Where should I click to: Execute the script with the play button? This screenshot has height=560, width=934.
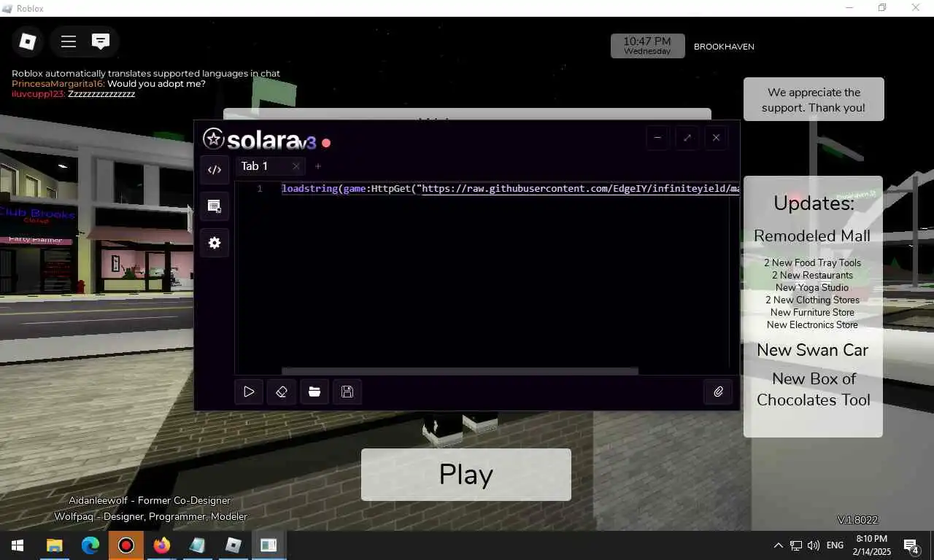(249, 392)
